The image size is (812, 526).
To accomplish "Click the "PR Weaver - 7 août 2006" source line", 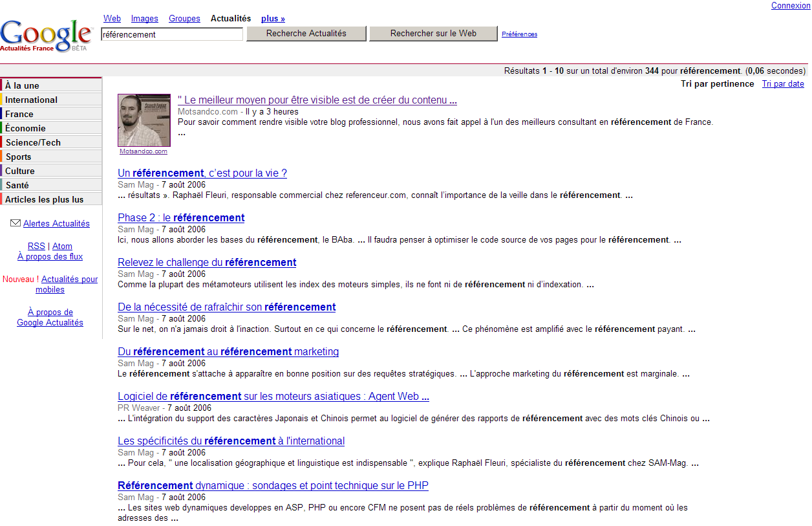I will point(164,408).
